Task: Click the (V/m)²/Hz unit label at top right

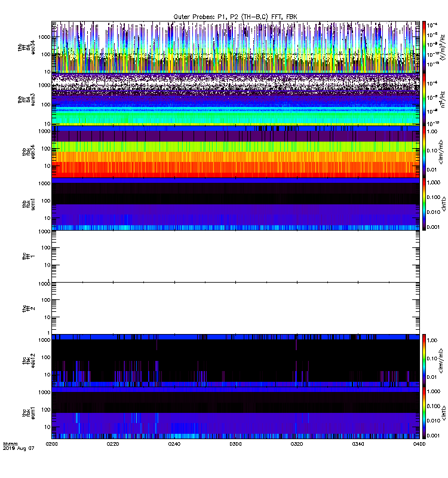Action: point(443,47)
